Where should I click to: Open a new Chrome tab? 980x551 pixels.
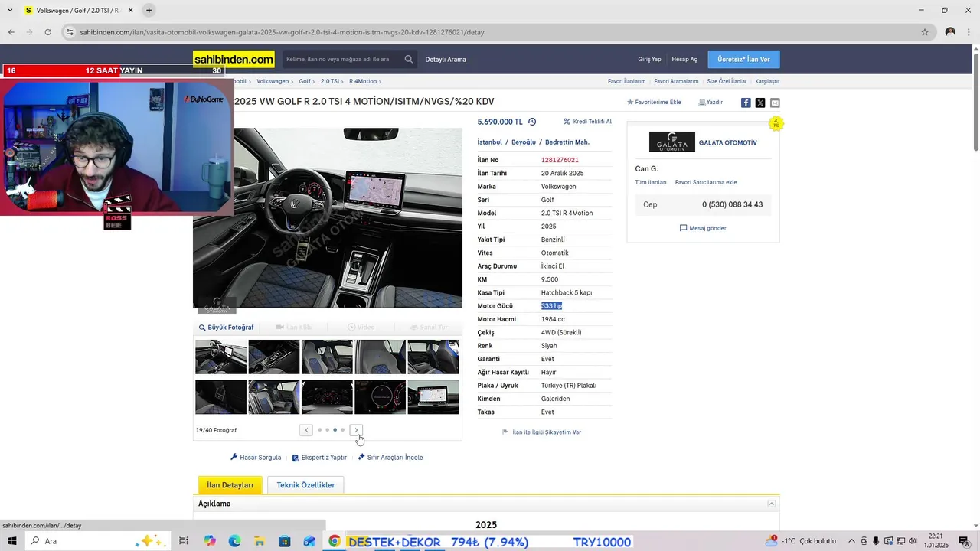pos(149,11)
